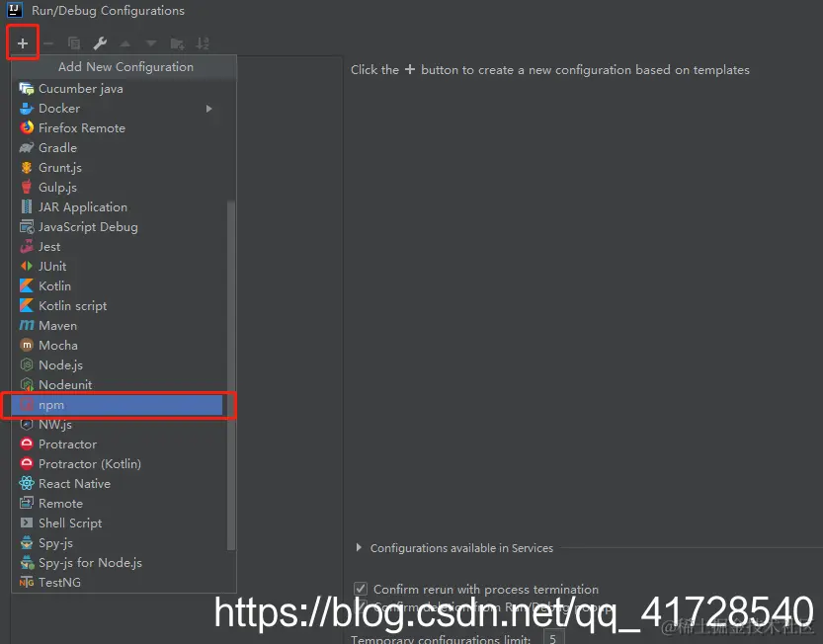Select the JavaScript Debug icon

pyautogui.click(x=27, y=227)
